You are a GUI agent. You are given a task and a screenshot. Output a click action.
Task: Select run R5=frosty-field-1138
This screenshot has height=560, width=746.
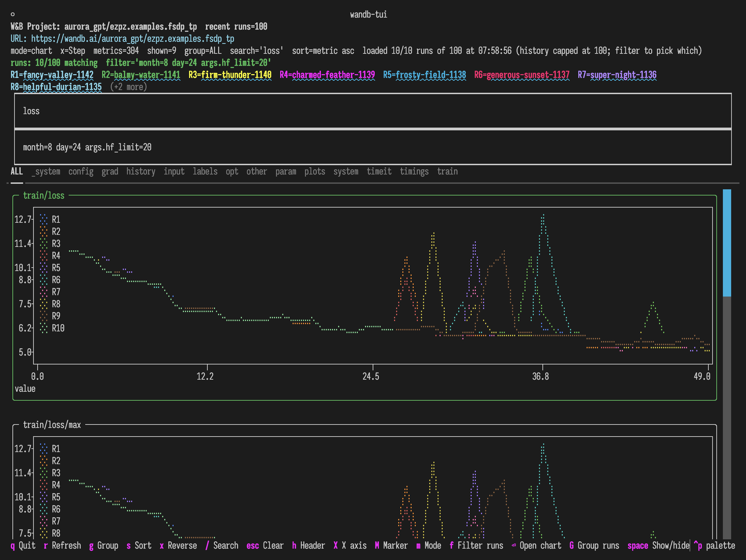click(424, 75)
